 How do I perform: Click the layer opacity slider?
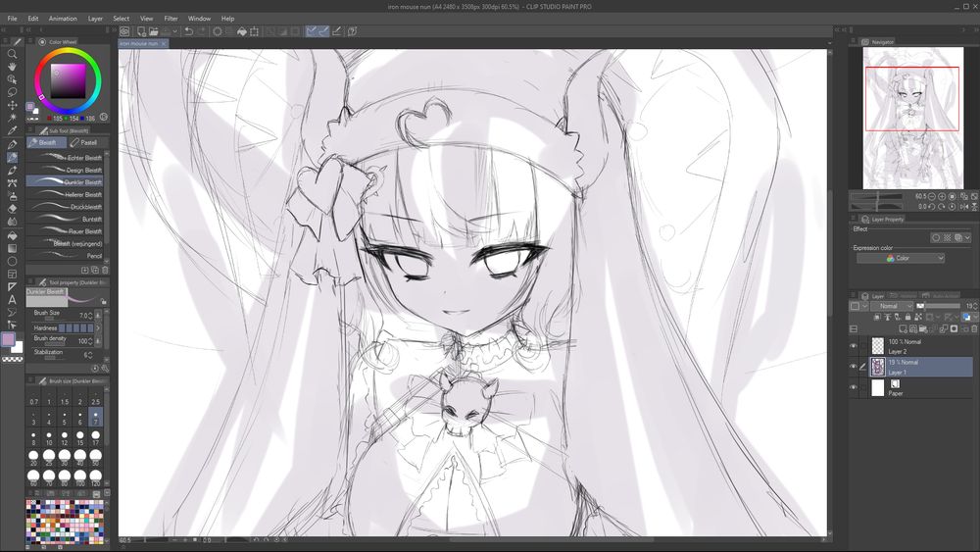tap(943, 306)
